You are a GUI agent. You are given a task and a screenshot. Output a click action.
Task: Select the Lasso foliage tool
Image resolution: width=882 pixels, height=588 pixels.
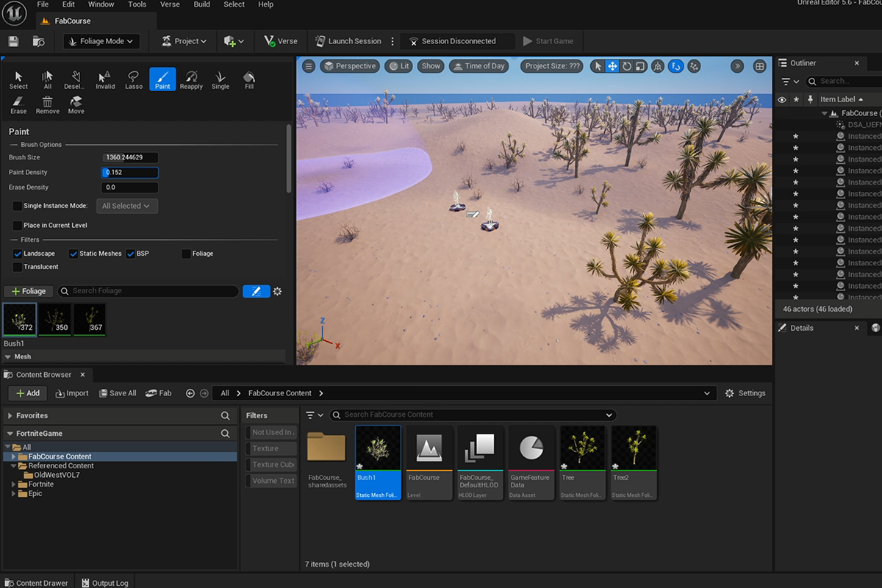[x=133, y=79]
